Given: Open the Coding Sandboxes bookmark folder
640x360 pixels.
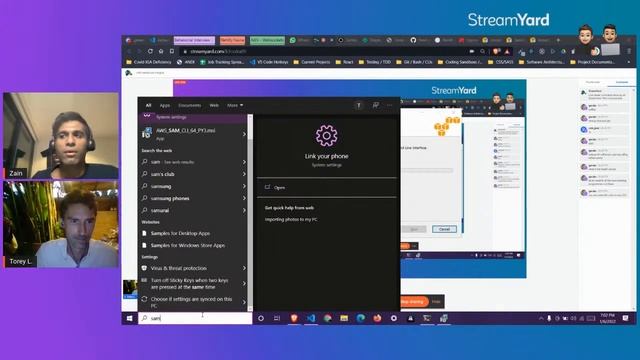Looking at the screenshot, I should (x=460, y=62).
